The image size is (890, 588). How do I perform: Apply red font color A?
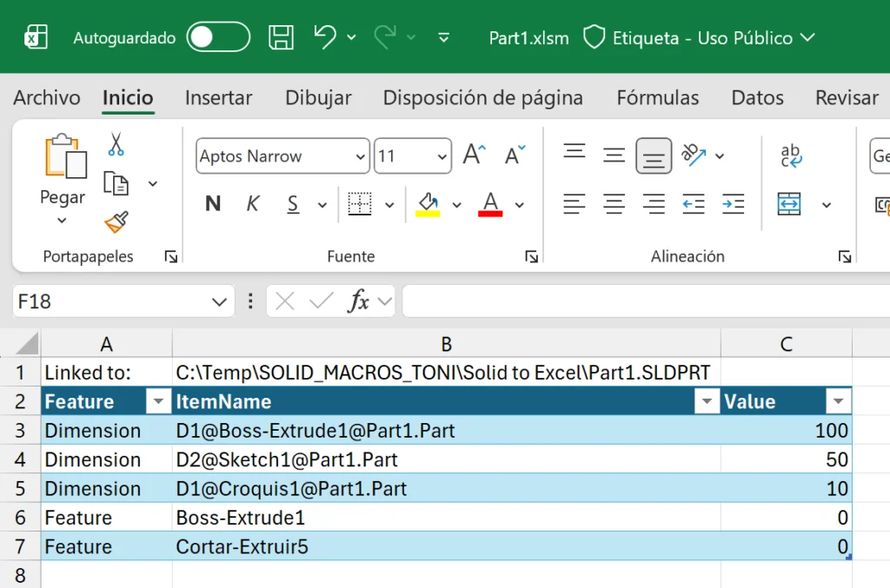[490, 204]
